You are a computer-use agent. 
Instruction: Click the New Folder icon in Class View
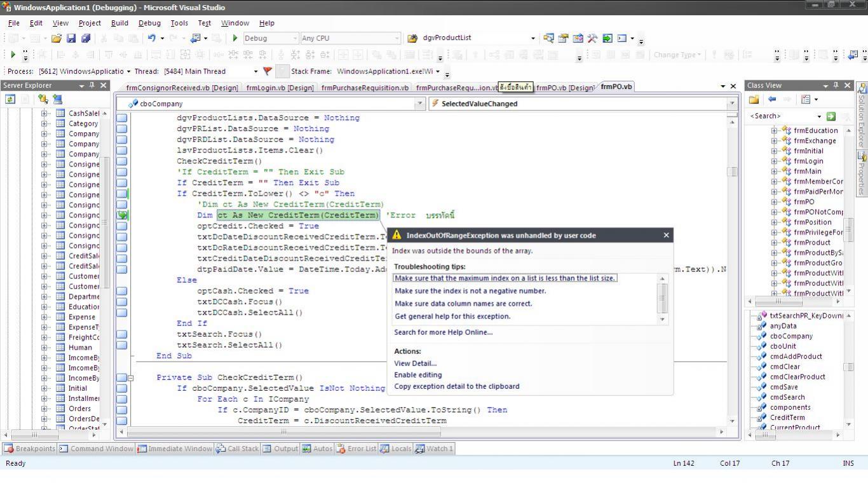tap(754, 99)
